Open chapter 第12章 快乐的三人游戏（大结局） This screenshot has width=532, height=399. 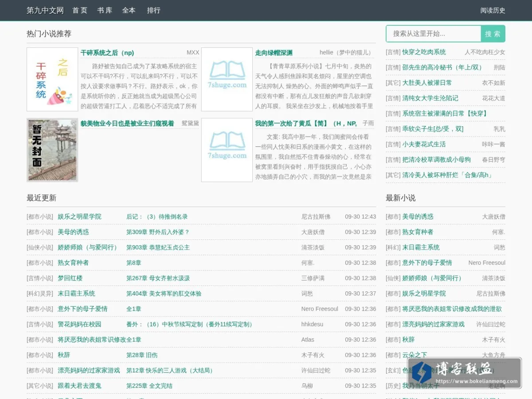pos(171,370)
